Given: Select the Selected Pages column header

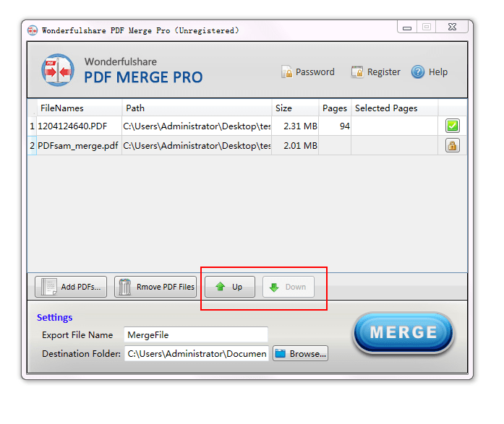Looking at the screenshot, I should (x=394, y=108).
